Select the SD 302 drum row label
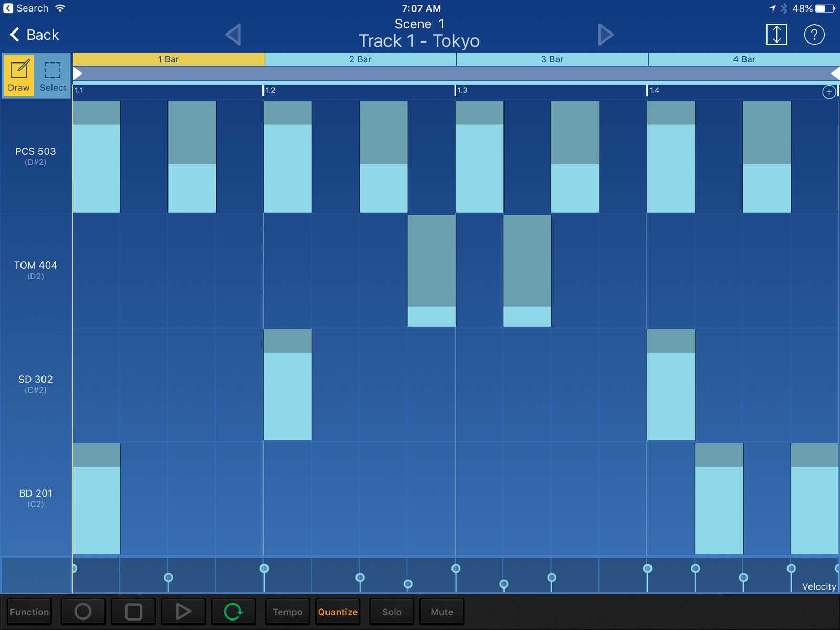 36,384
